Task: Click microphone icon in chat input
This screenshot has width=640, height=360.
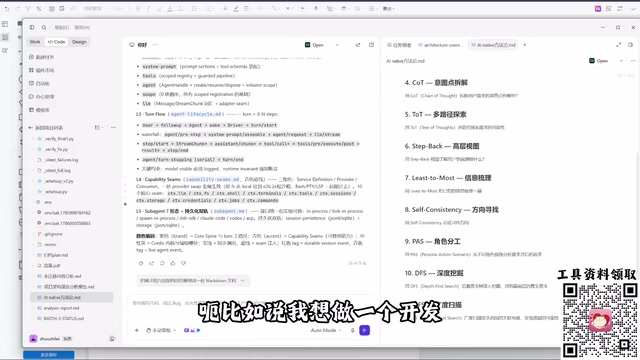Action: point(353,330)
